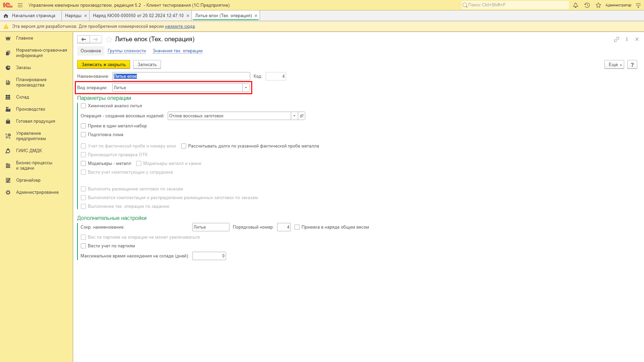Screen dimensions: 644x362
Task: Open the Склад section
Action: [x=36, y=97]
